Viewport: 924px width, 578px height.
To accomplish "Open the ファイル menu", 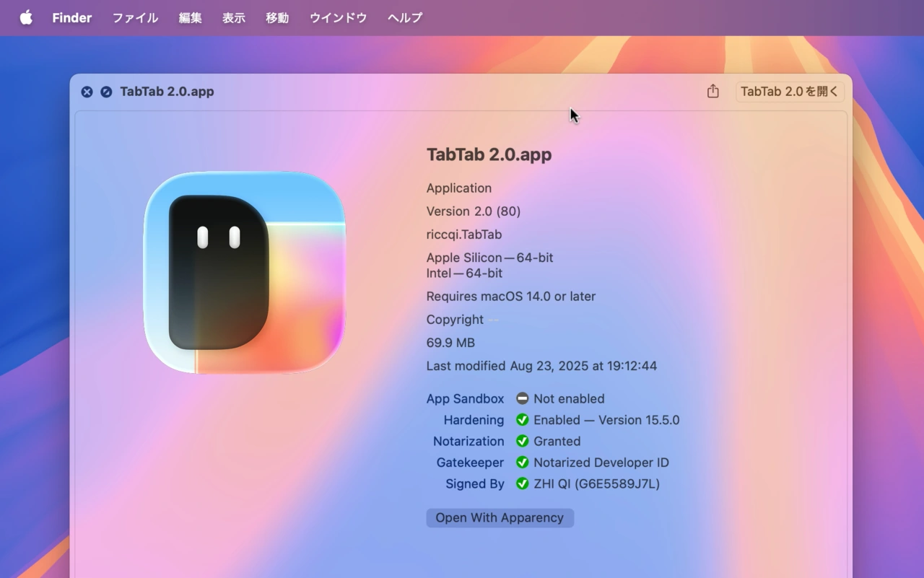I will pyautogui.click(x=134, y=17).
